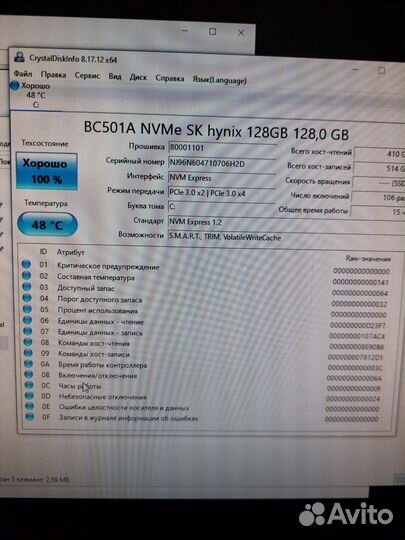This screenshot has height=540, width=405.
Task: Click the blue health dot beside Хорошо C:
Action: click(14, 85)
